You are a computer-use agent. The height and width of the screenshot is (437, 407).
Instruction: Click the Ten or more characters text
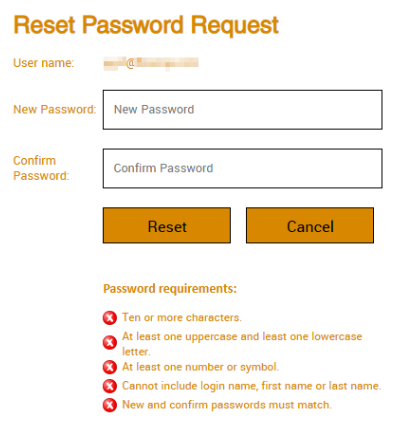point(182,317)
